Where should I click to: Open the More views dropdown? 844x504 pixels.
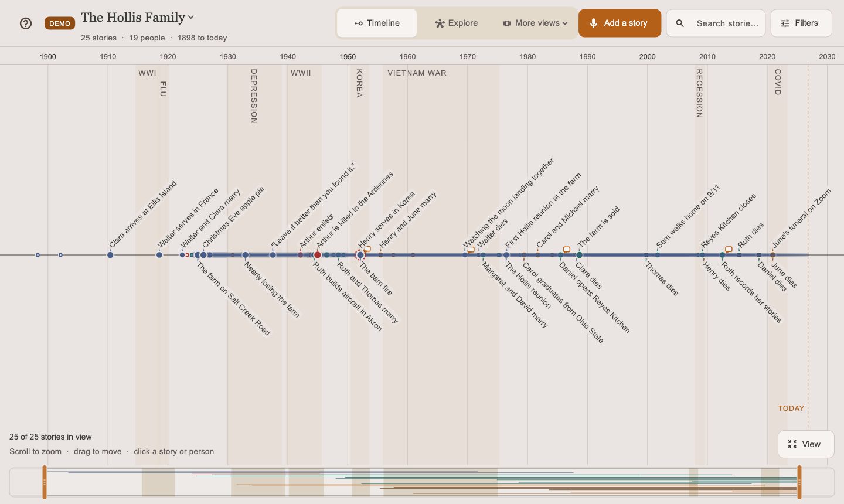point(536,23)
